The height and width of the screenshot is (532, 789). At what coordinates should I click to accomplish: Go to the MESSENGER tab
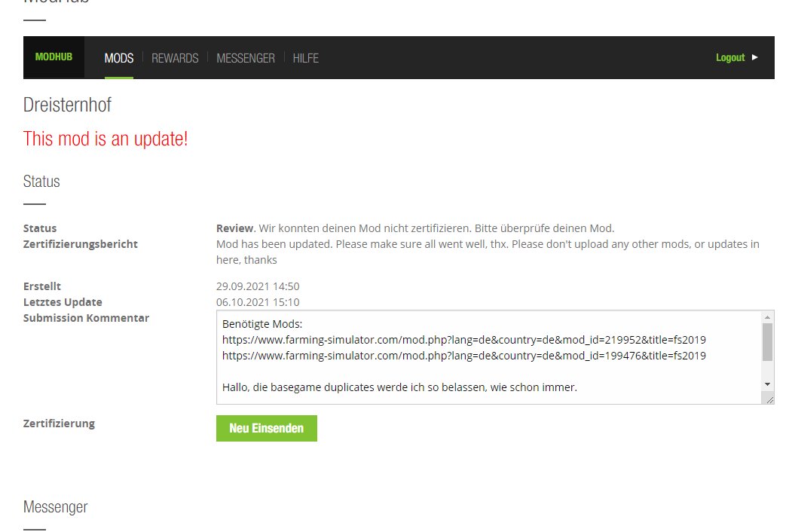[x=246, y=58]
